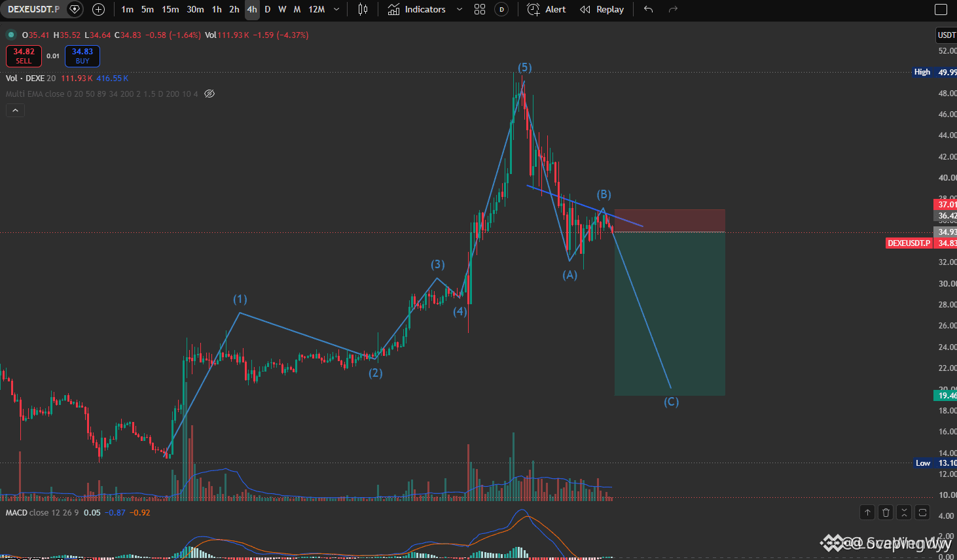Click the High 49.99 price label
This screenshot has width=957, height=560.
[935, 72]
